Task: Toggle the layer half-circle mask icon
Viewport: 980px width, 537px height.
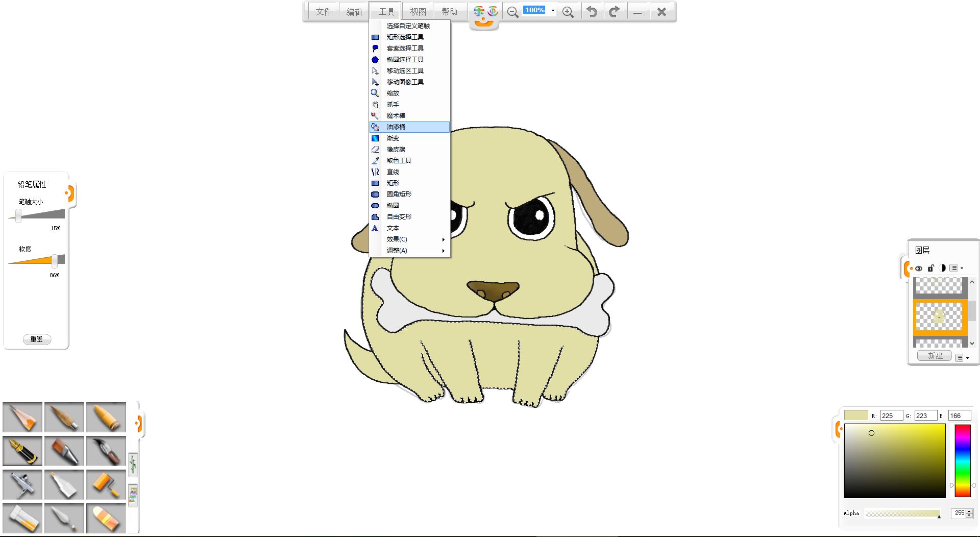Action: pos(942,268)
